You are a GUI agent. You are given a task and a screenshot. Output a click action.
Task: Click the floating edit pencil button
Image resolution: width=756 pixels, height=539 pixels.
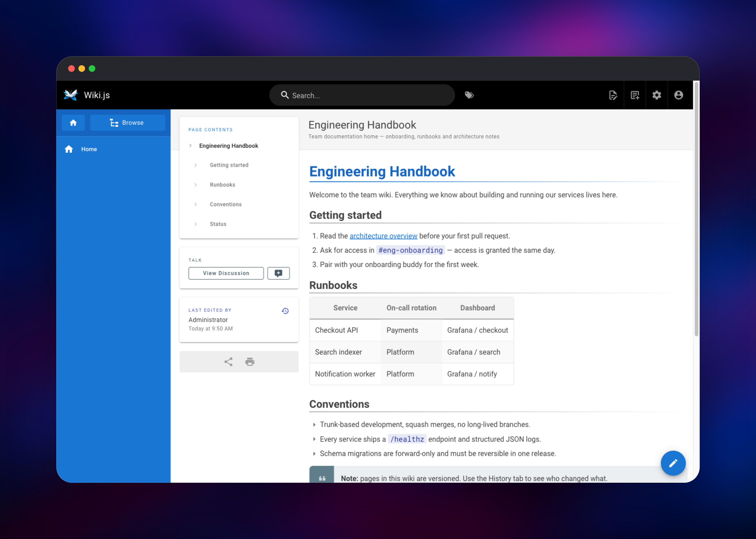click(673, 463)
